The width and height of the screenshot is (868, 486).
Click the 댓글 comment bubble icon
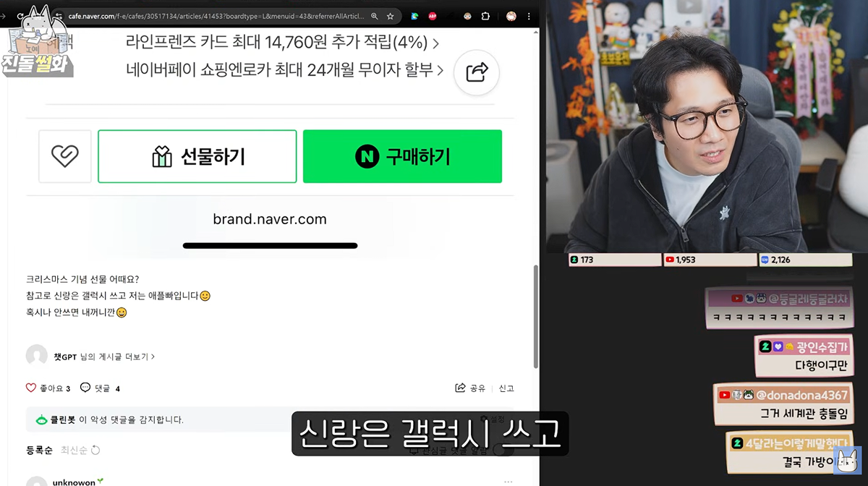[85, 388]
